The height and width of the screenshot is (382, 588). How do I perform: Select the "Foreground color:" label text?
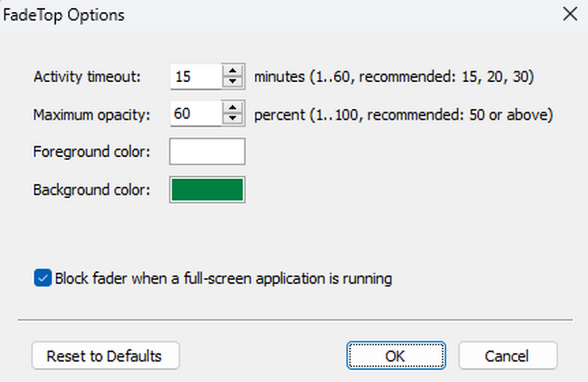pos(92,152)
